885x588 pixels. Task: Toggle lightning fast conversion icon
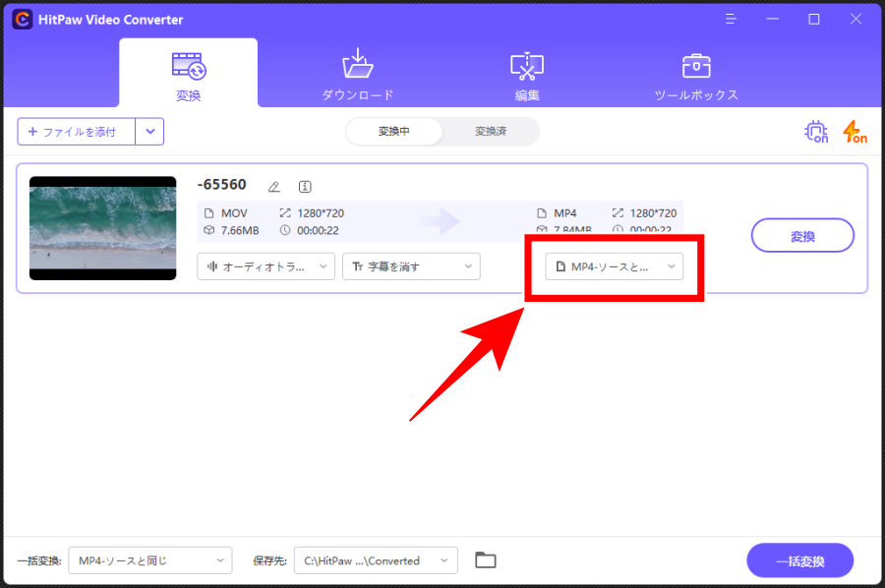[855, 132]
